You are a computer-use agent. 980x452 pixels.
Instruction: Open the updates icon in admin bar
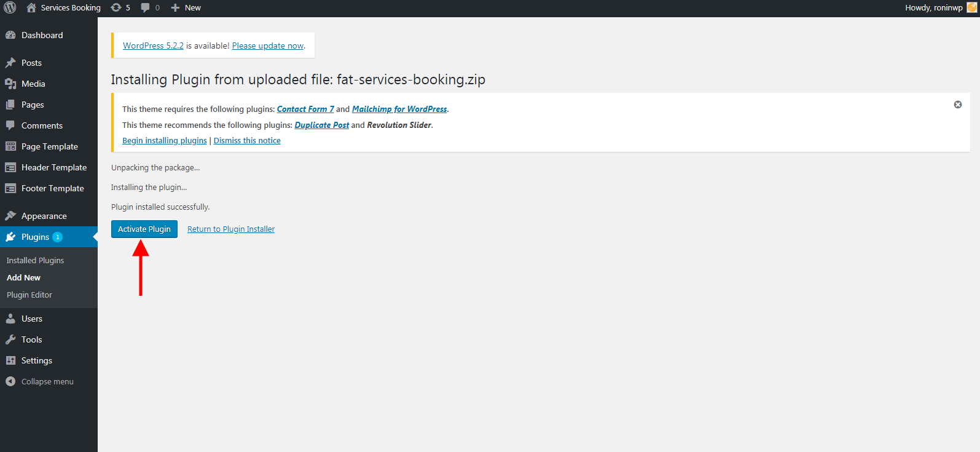116,7
